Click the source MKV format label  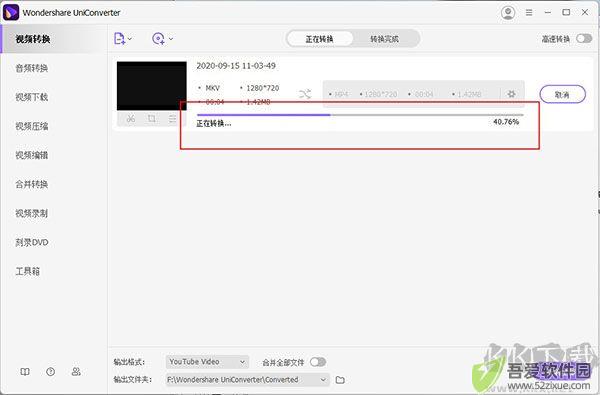point(212,88)
